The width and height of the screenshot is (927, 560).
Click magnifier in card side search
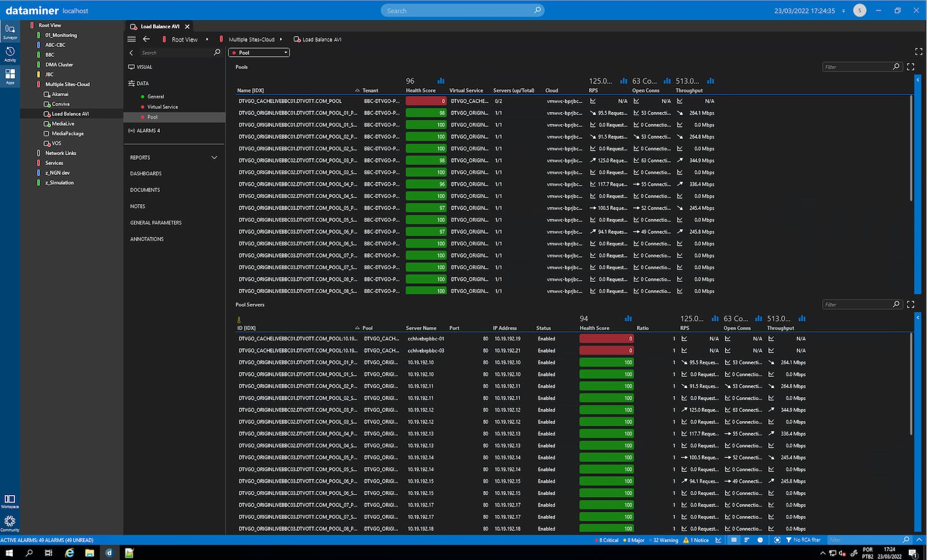tap(217, 52)
